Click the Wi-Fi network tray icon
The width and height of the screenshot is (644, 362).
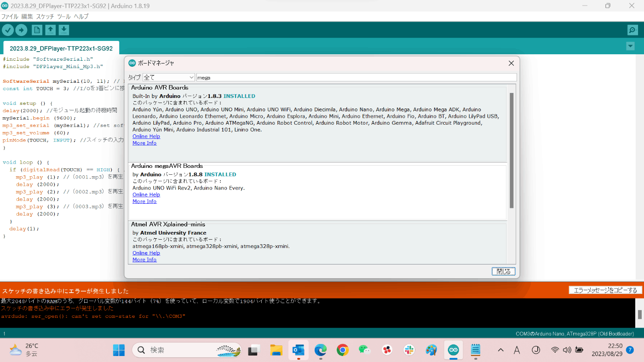point(555,350)
